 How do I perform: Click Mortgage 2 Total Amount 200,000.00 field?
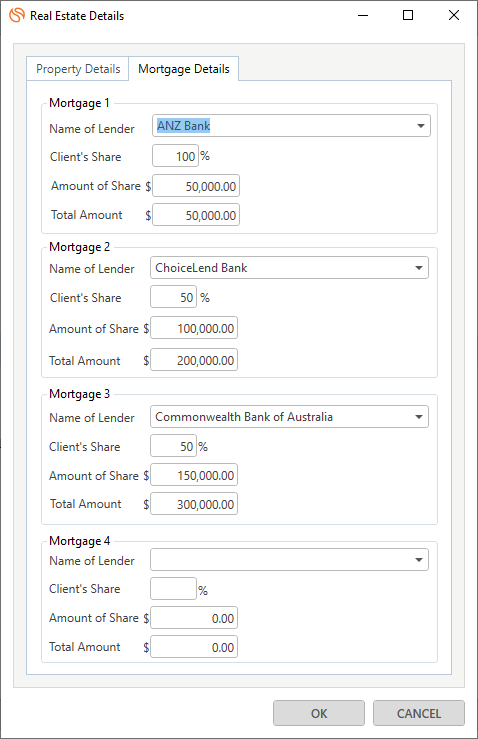pos(194,360)
